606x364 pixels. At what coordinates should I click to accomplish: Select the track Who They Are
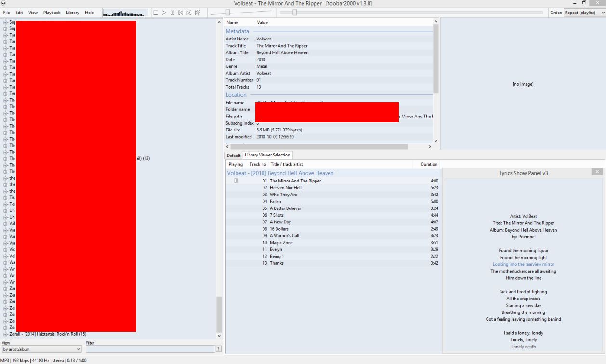(332, 195)
